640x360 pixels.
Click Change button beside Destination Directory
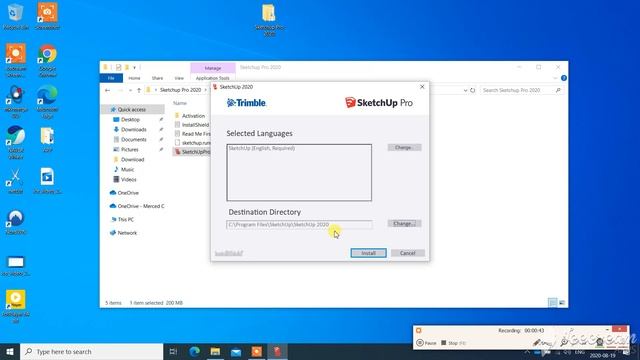pos(404,224)
